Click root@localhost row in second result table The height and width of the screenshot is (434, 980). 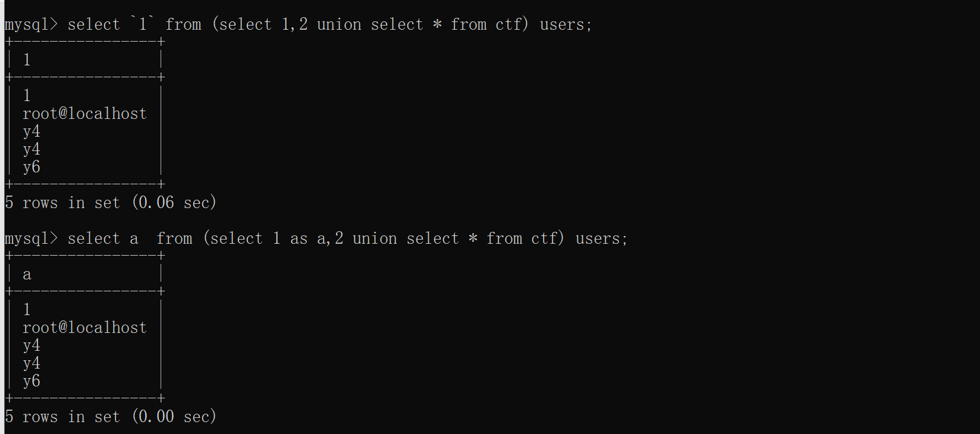[x=84, y=328]
